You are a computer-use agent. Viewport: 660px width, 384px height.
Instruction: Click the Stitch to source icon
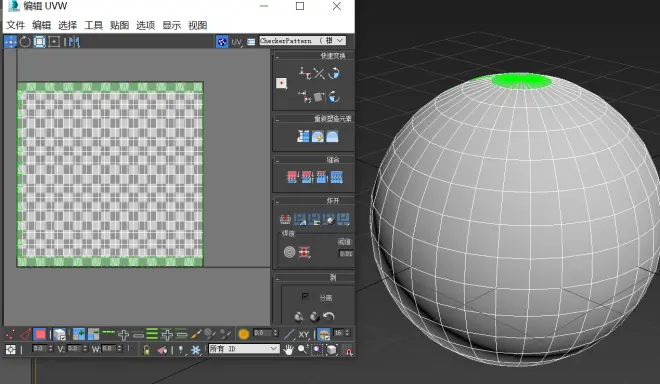click(x=322, y=177)
